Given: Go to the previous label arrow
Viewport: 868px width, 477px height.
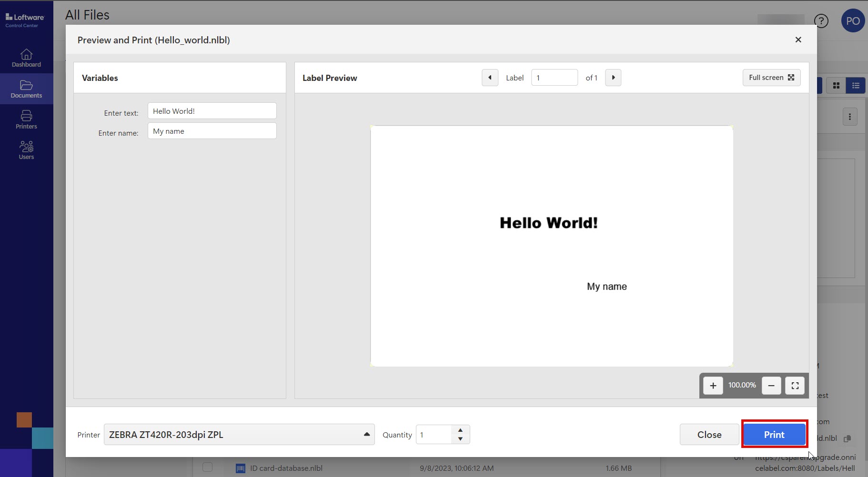Looking at the screenshot, I should coord(490,78).
